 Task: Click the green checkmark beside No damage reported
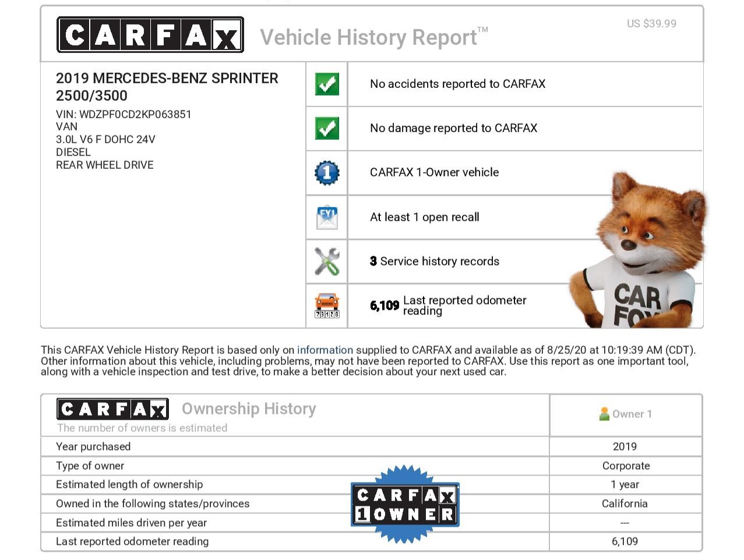click(x=327, y=128)
